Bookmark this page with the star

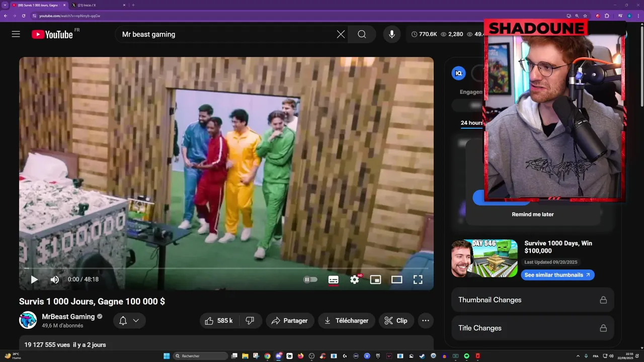tap(585, 16)
